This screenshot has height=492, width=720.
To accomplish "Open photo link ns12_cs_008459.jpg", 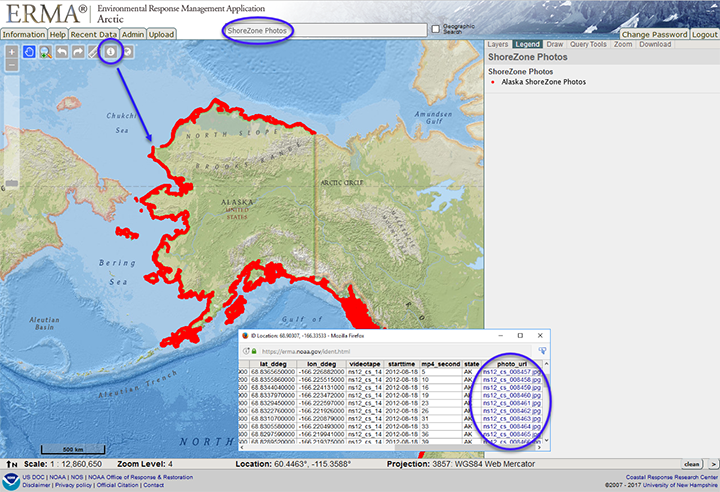I will [512, 387].
